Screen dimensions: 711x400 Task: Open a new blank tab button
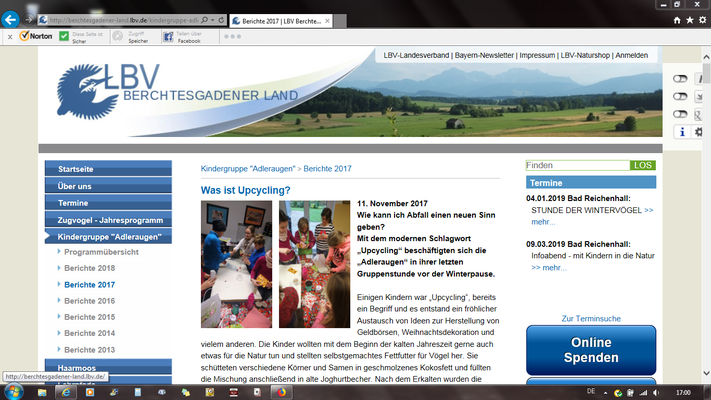[341, 21]
